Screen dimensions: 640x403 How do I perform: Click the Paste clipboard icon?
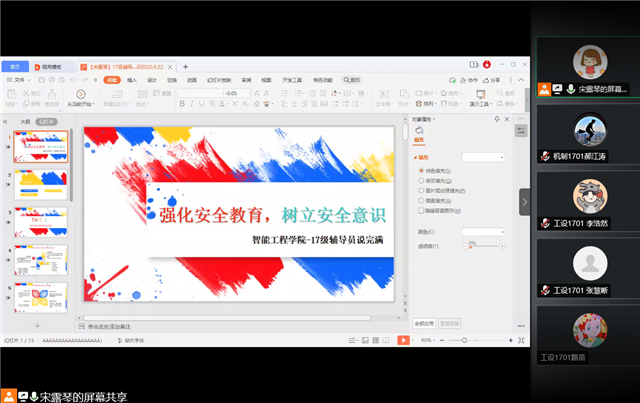click(11, 94)
